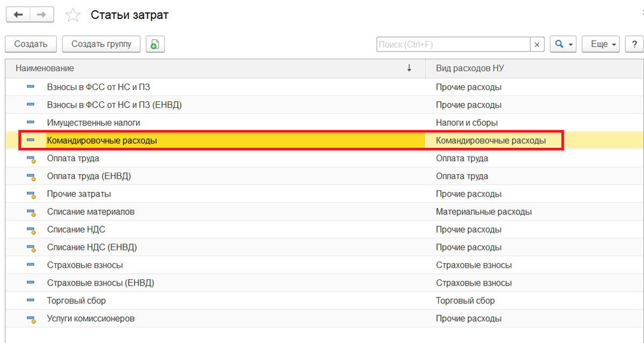The image size is (644, 343).
Task: Select the Списание материалов item
Action: [x=91, y=212]
